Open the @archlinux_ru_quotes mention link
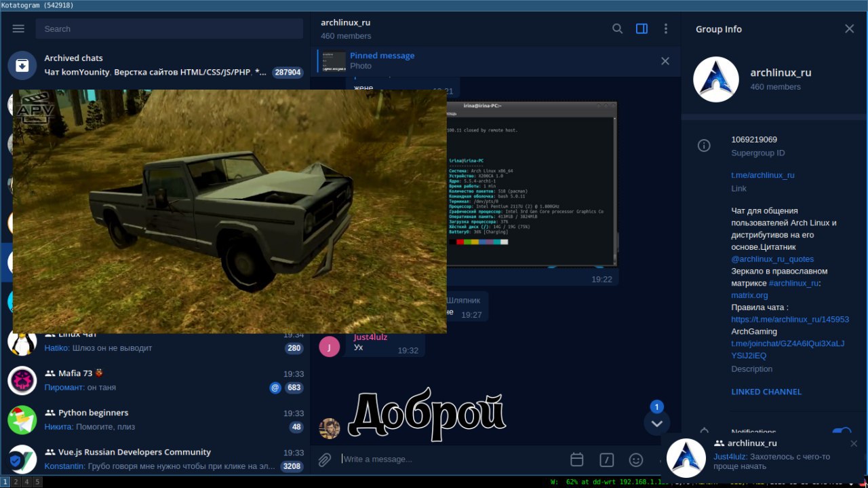 point(772,259)
